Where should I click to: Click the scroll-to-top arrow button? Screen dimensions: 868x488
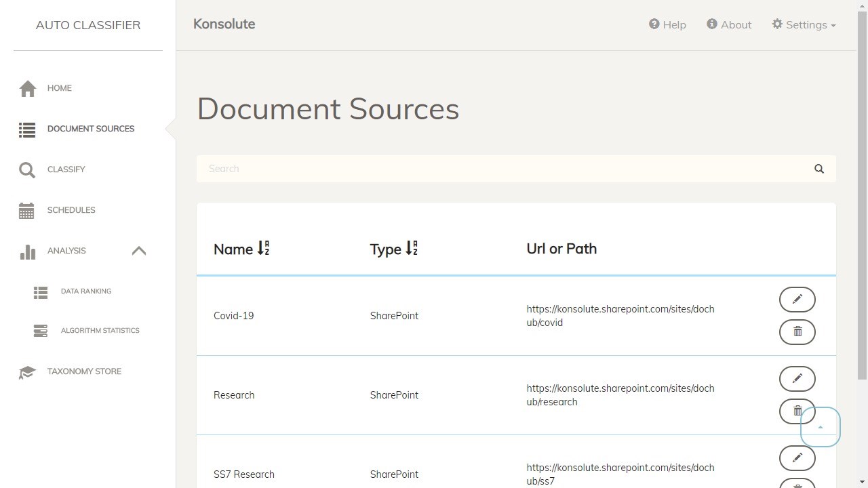point(821,427)
